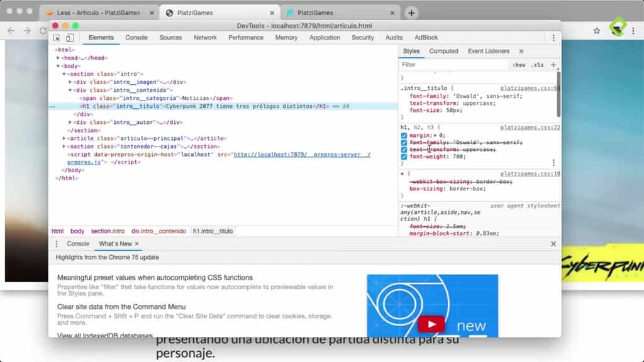
Task: Close the 'Less - Articulo - PlatziGames' tab
Action: [152, 13]
